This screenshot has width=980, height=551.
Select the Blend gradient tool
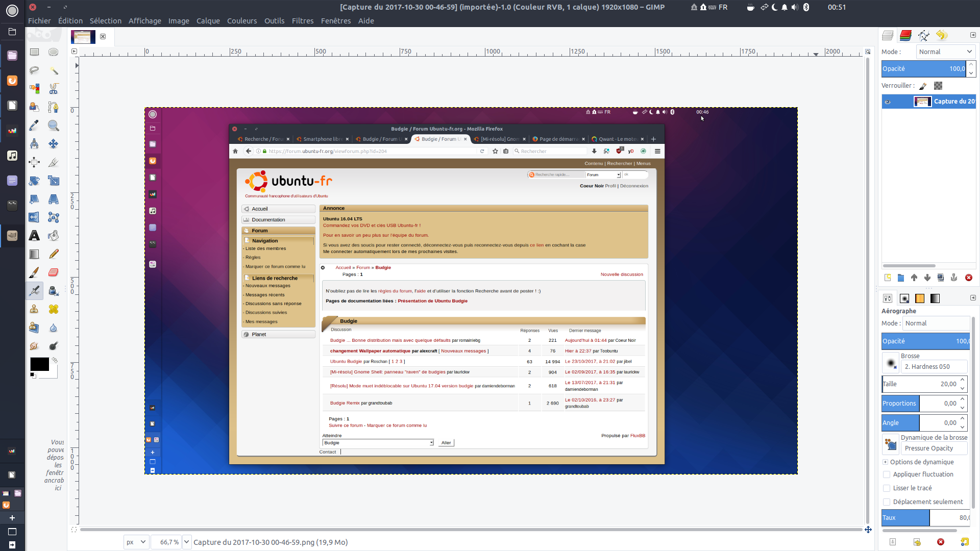[x=34, y=254]
